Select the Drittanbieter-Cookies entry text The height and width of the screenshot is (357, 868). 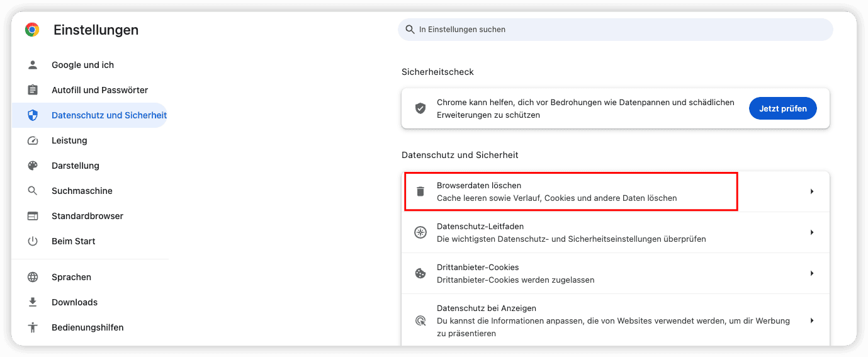(478, 267)
